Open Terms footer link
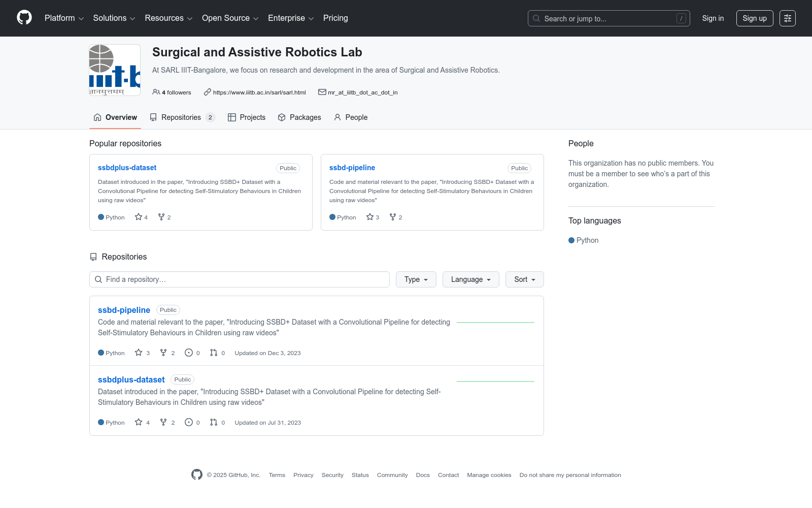812x508 pixels. (x=277, y=475)
